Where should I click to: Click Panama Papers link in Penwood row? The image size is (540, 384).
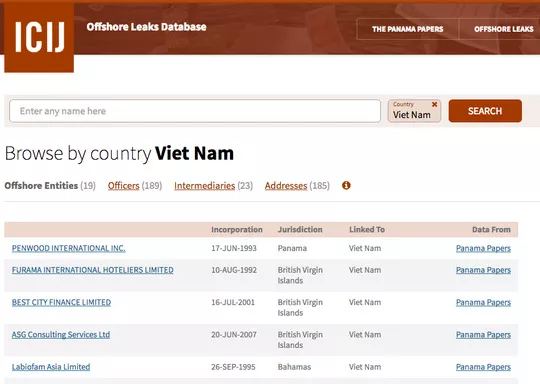[483, 248]
